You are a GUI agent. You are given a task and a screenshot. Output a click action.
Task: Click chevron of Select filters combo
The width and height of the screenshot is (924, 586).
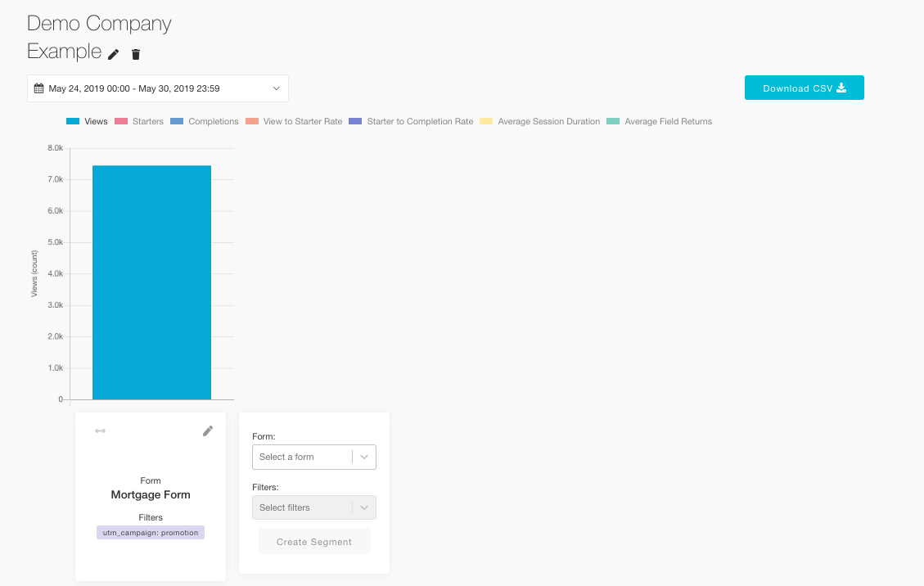(x=364, y=507)
